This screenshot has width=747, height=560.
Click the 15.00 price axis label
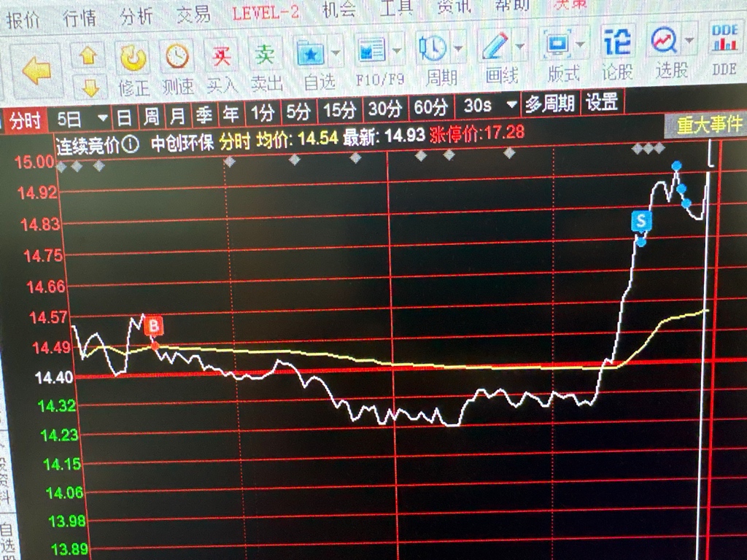[x=34, y=162]
